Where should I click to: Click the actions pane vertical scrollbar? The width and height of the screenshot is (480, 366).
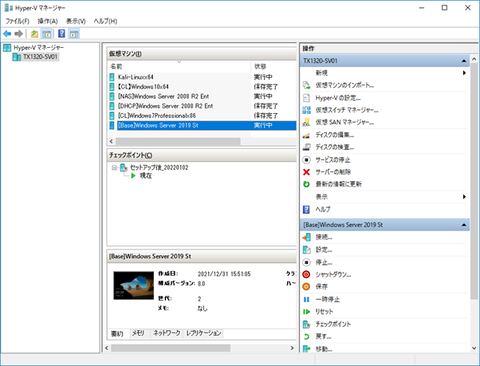(x=474, y=182)
